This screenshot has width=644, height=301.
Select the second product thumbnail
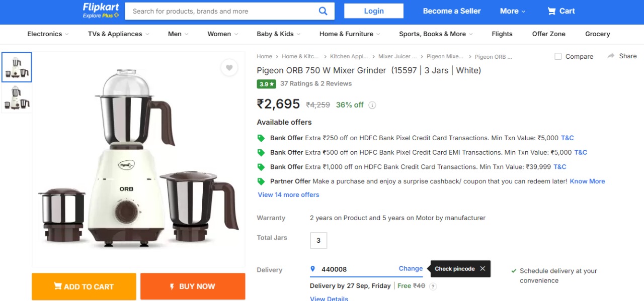tap(17, 98)
